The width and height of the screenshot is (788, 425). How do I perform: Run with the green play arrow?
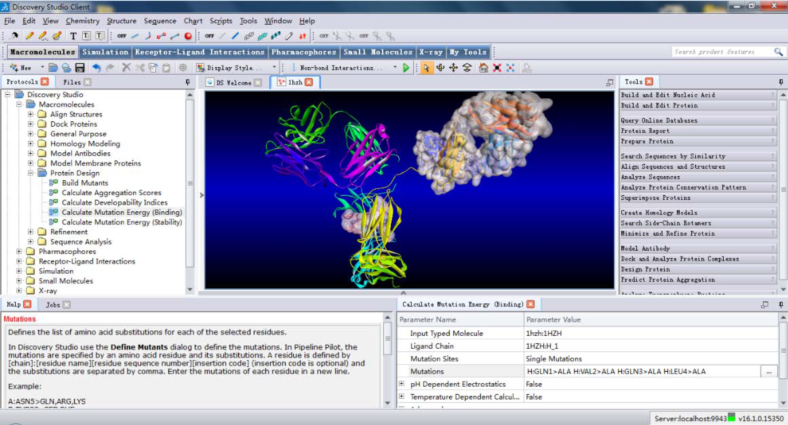(406, 67)
